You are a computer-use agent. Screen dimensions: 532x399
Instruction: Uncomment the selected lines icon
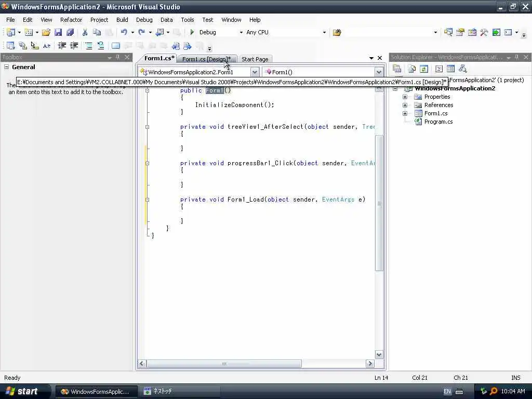tap(101, 46)
